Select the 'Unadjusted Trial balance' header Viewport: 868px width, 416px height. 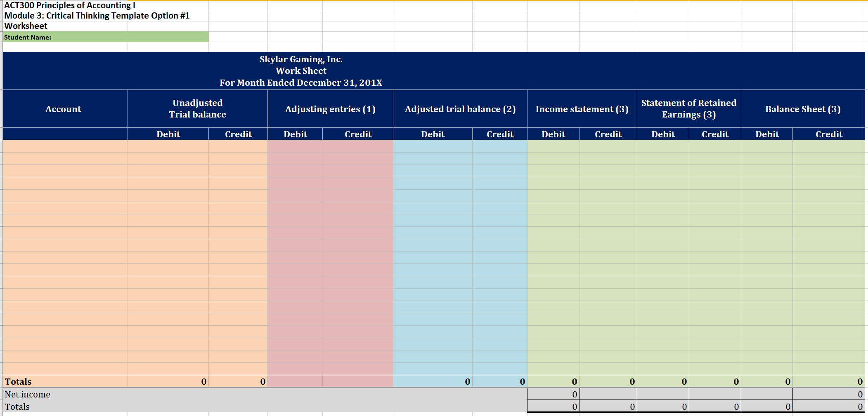tap(198, 109)
